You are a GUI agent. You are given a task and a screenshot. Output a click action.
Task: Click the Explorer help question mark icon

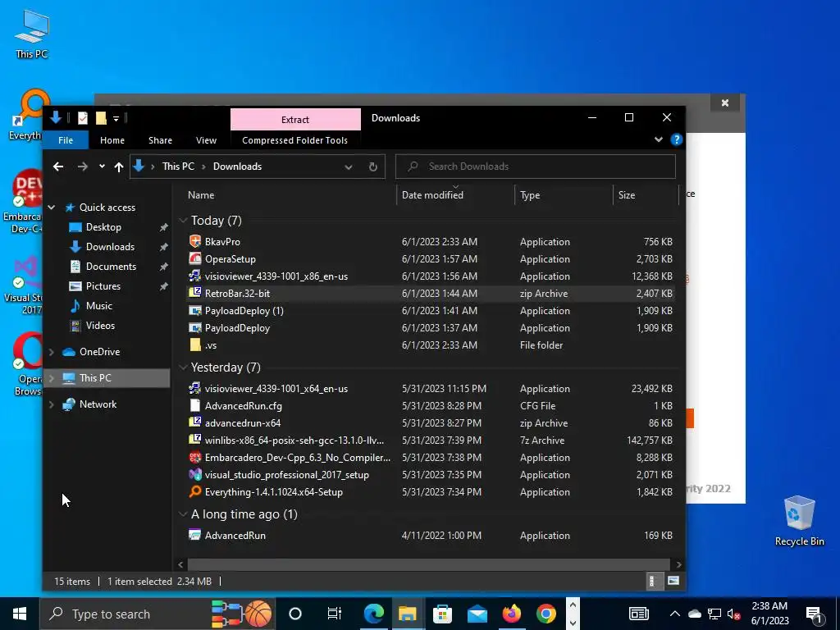point(676,139)
